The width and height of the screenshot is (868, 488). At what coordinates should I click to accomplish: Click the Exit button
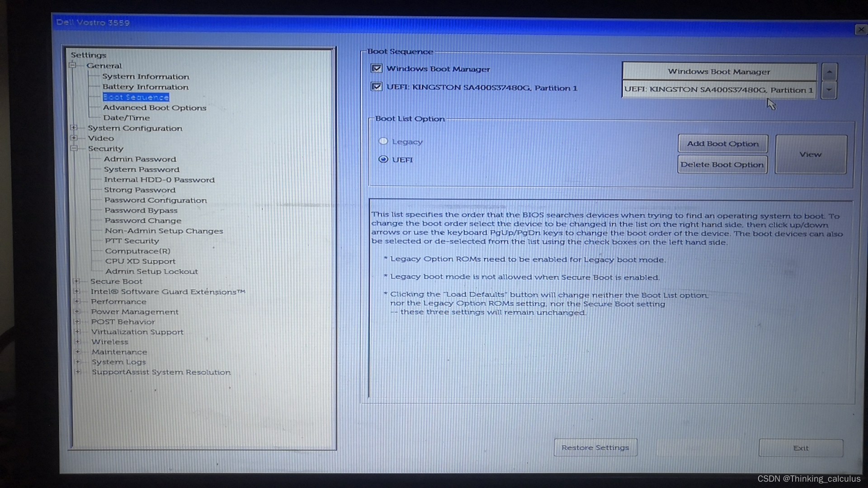[x=800, y=448]
